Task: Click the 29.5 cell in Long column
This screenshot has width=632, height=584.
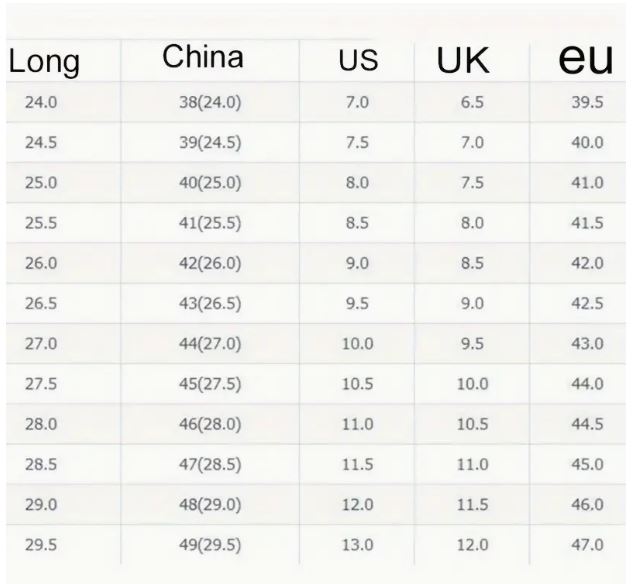Action: (41, 545)
